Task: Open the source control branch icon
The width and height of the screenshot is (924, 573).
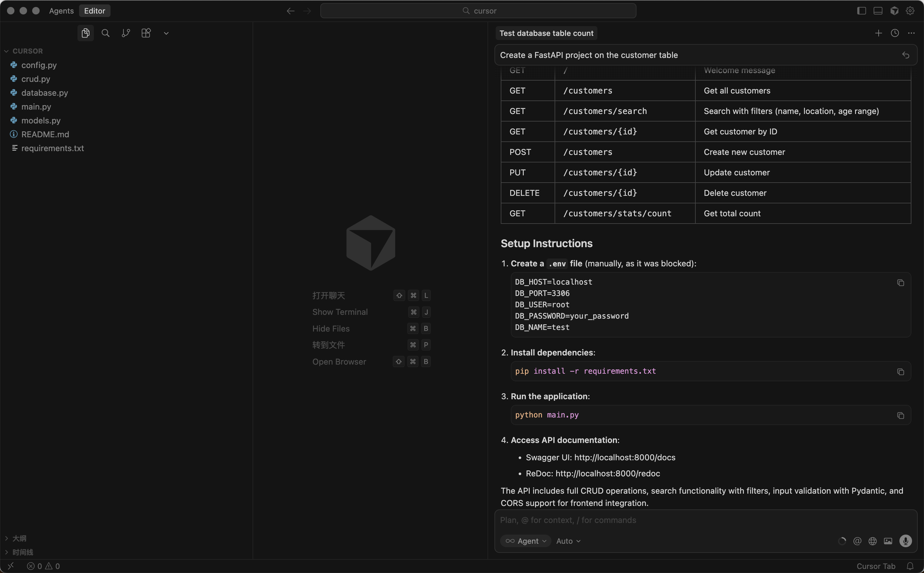Action: click(x=126, y=33)
